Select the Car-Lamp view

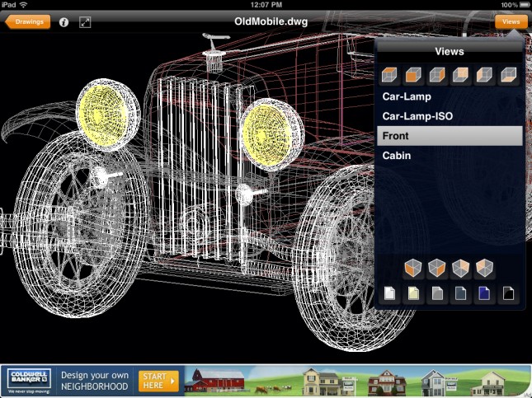click(450, 96)
